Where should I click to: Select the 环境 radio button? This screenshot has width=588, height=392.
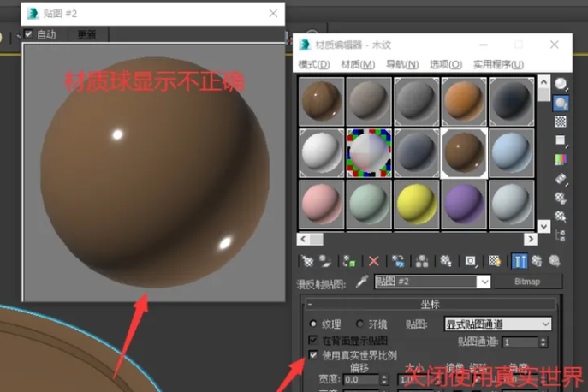tap(359, 324)
